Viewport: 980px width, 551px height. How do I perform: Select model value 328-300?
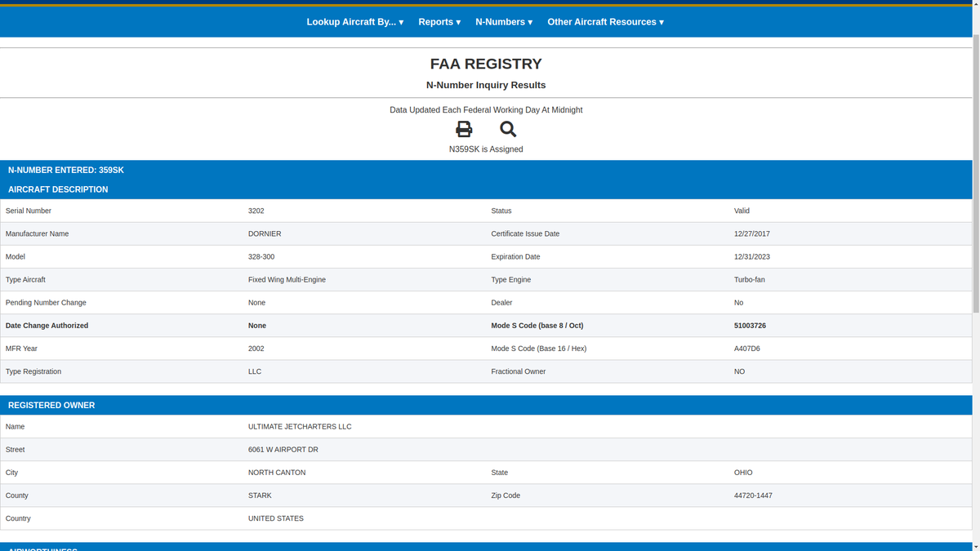tap(261, 256)
